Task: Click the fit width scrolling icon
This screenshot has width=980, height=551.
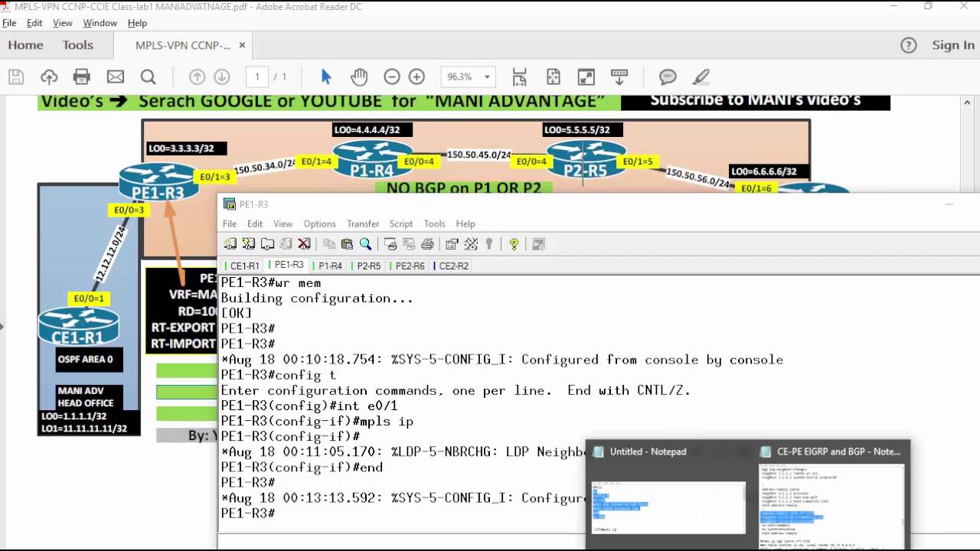Action: (520, 77)
